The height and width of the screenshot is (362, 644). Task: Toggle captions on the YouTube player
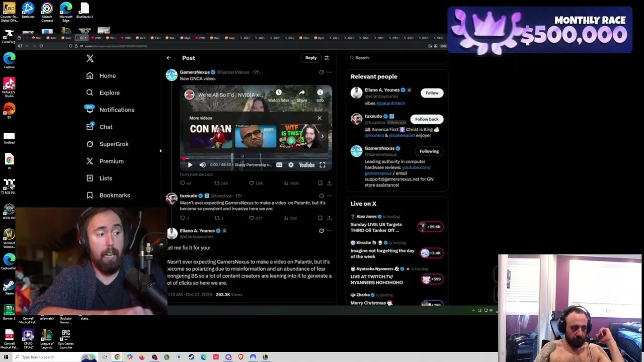tap(279, 165)
